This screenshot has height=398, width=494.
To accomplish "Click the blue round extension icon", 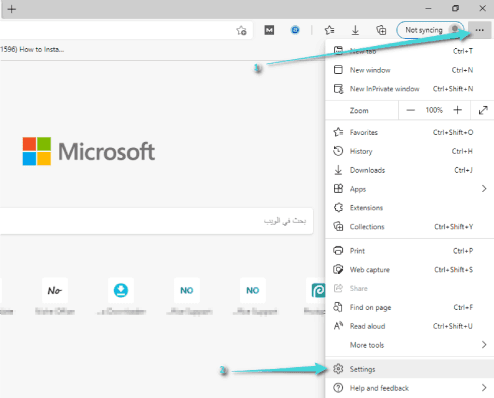I will pos(295,30).
